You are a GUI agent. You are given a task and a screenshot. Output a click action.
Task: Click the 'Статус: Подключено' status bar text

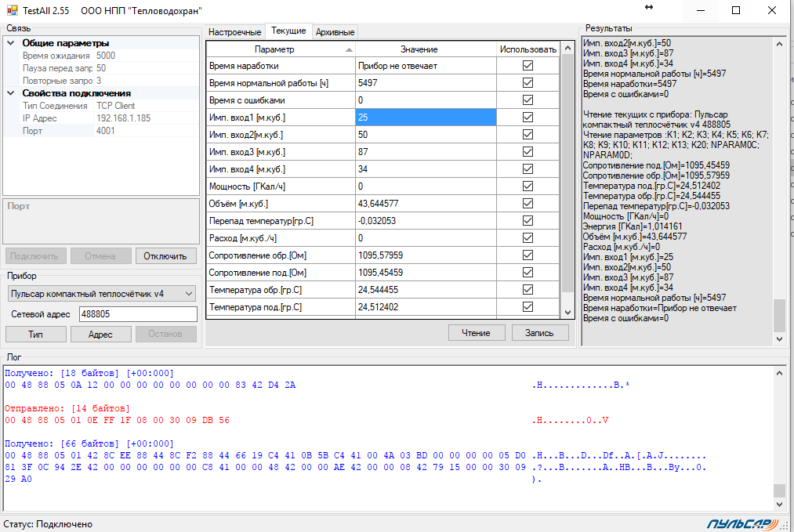tap(48, 524)
